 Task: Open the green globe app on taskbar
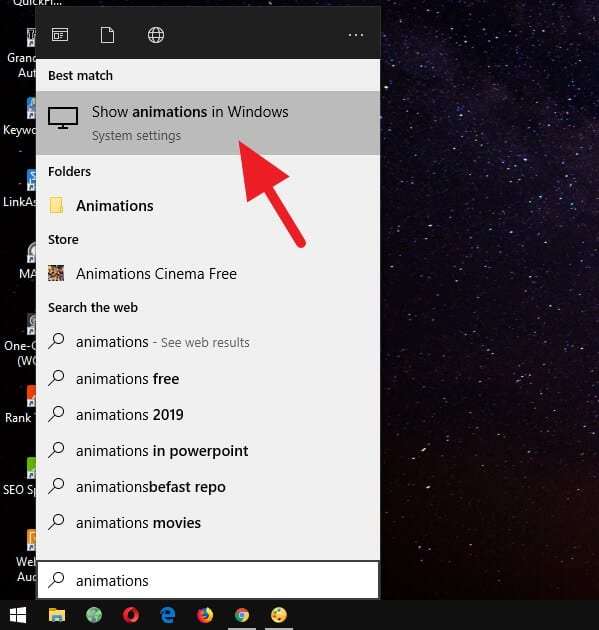pos(94,615)
